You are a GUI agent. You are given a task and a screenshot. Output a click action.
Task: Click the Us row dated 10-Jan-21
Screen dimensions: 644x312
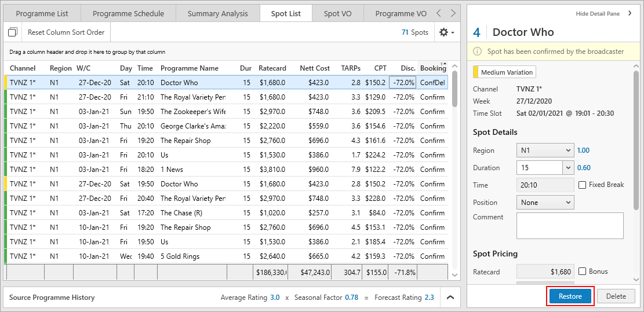(x=226, y=241)
